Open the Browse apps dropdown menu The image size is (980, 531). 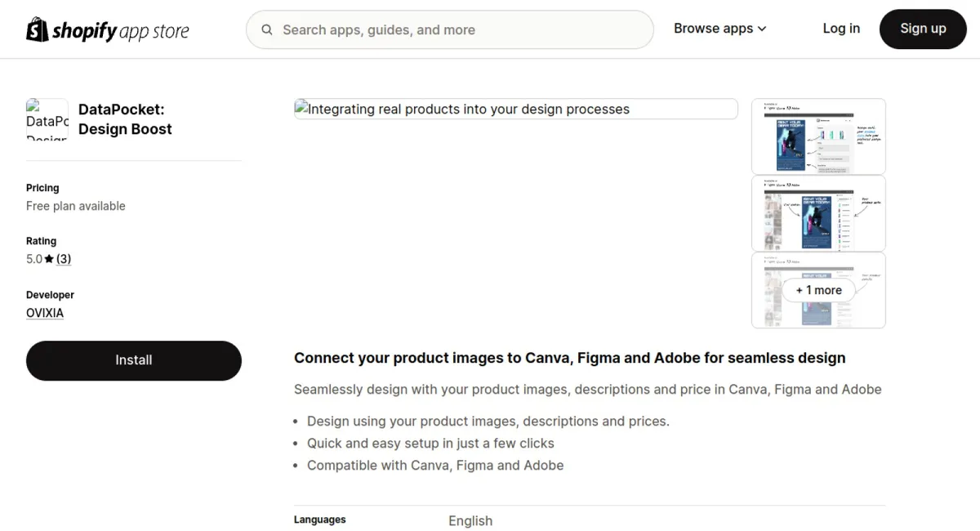point(719,29)
